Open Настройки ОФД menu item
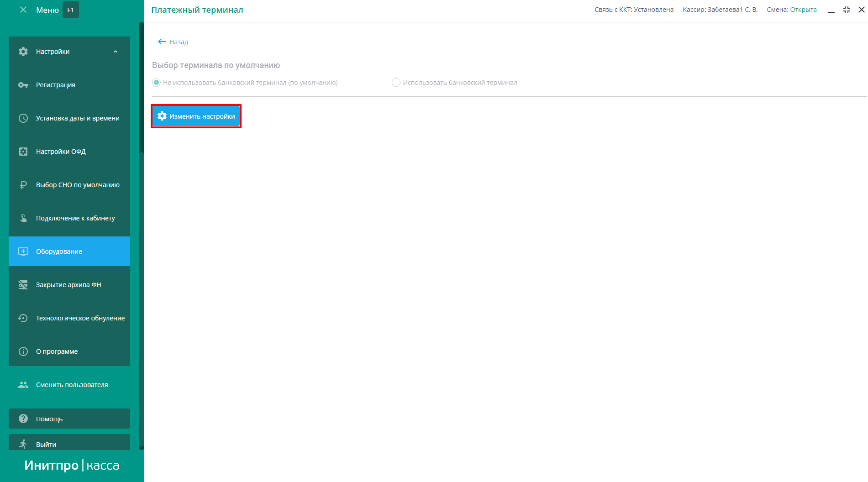The width and height of the screenshot is (868, 482). pos(69,152)
